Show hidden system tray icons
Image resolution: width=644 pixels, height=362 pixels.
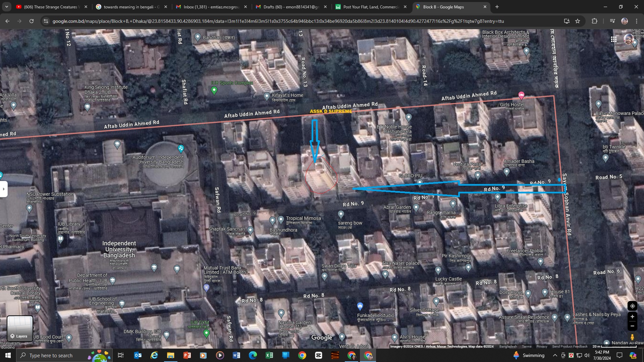pos(555,355)
